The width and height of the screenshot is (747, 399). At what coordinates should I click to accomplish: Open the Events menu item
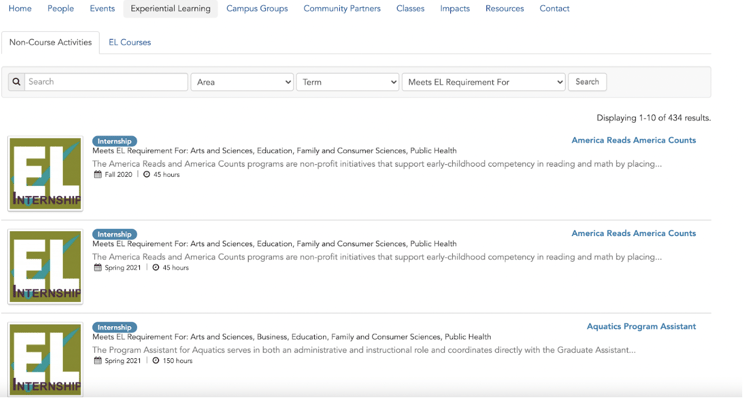click(102, 9)
